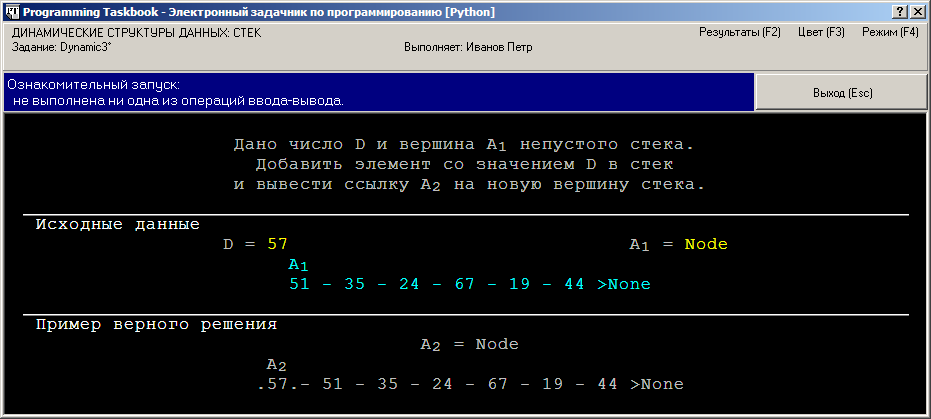The height and width of the screenshot is (419, 931).
Task: Click the Выполняет: Иванов Петр student name
Action: (x=467, y=47)
